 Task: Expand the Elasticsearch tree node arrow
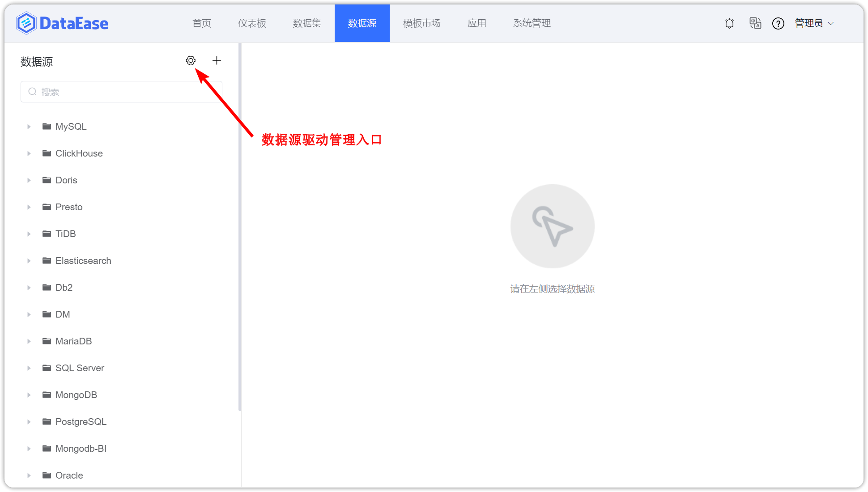tap(29, 261)
